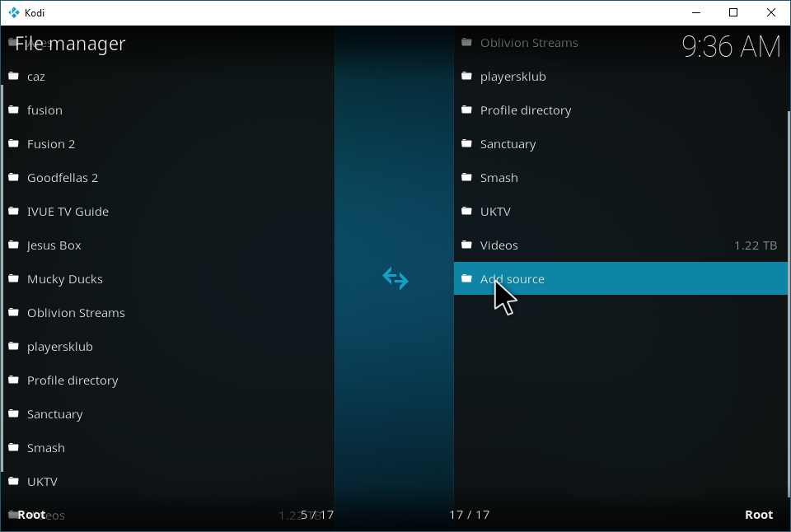791x532 pixels.
Task: Click the folder icon beside Add source
Action: pyautogui.click(x=466, y=279)
